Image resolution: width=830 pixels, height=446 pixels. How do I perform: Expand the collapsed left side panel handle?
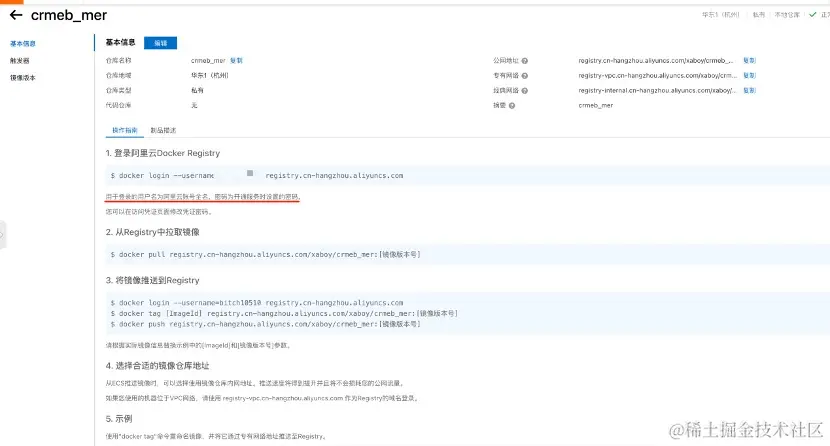tap(2, 234)
